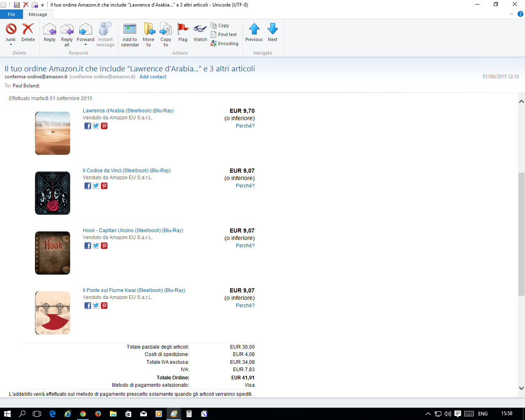Open Il Codice da Vinci (Steelbook) link
This screenshot has height=420, width=525.
[127, 171]
